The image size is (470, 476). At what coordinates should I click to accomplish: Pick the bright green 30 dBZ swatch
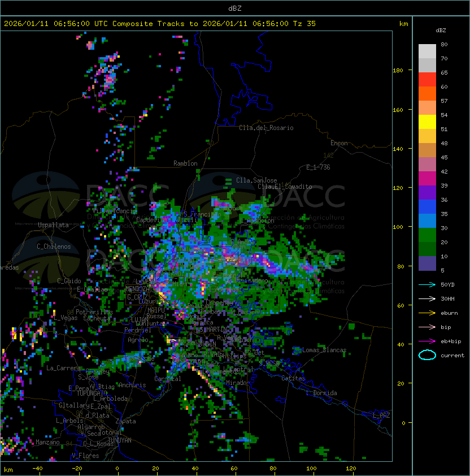(427, 235)
